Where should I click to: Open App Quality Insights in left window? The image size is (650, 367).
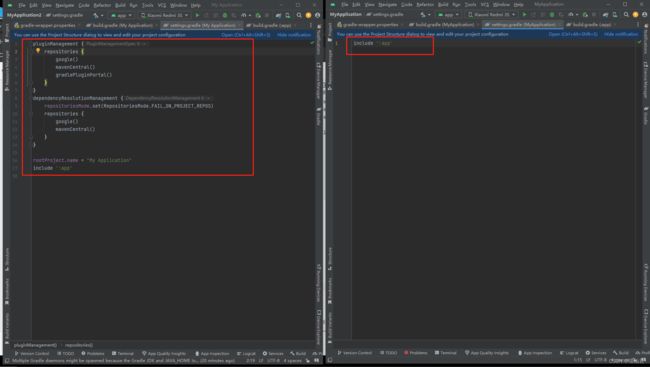pos(164,354)
